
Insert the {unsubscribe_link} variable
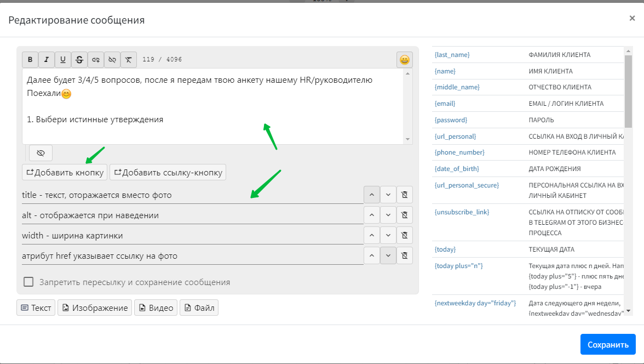(462, 212)
